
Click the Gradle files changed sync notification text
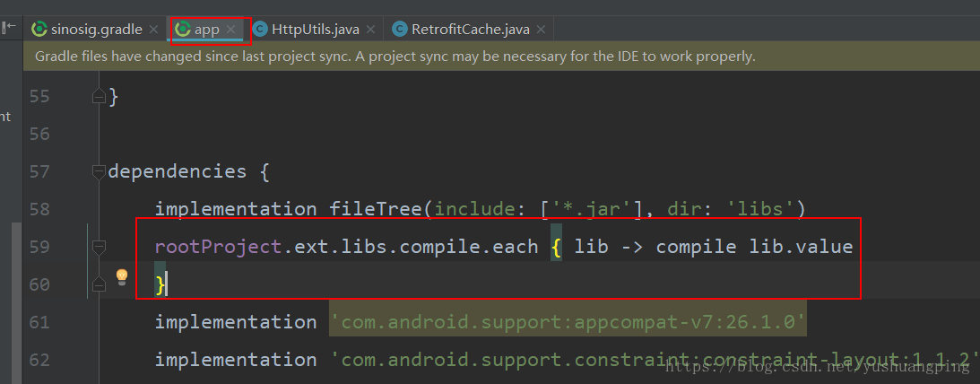[395, 57]
